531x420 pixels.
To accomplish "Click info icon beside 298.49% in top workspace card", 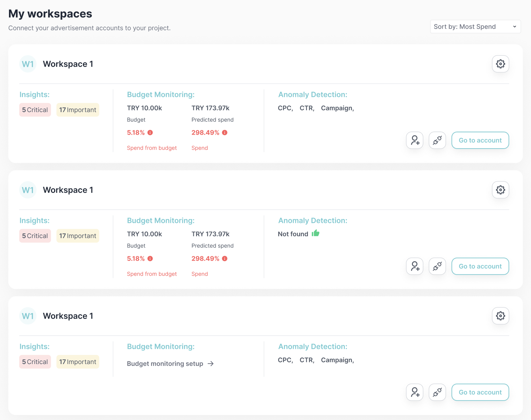I will [225, 132].
